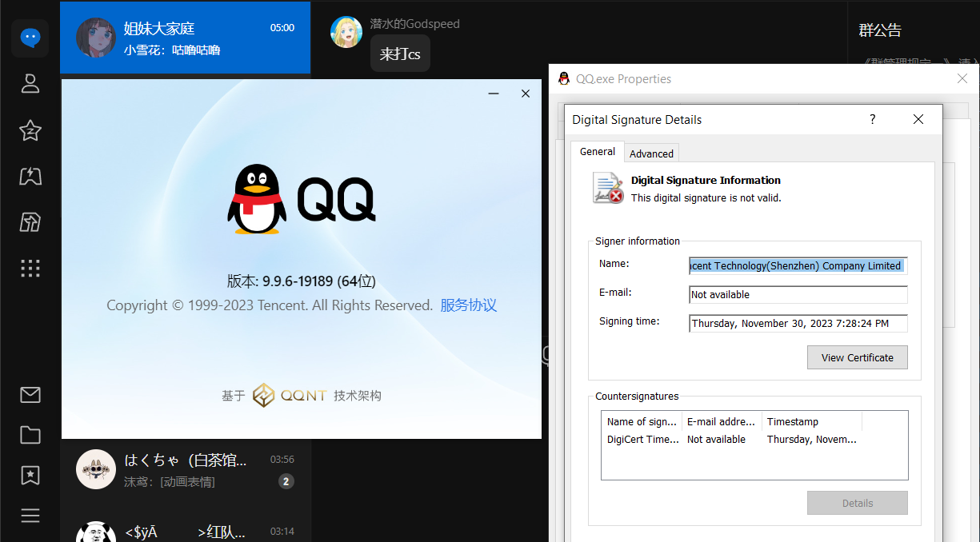Open the mail envelope icon in sidebar
This screenshot has width=980, height=542.
pos(30,394)
